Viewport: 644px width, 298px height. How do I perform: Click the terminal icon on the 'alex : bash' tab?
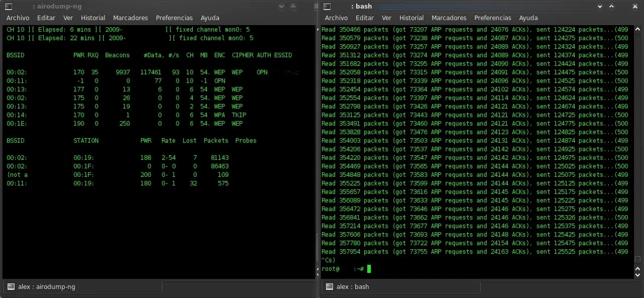(x=330, y=286)
